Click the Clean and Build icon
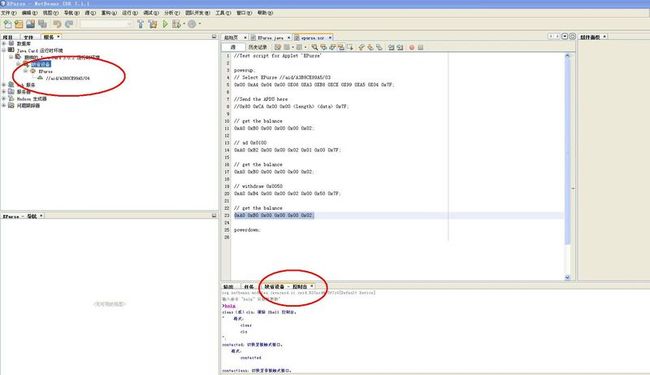The height and width of the screenshot is (375, 650). [153, 24]
